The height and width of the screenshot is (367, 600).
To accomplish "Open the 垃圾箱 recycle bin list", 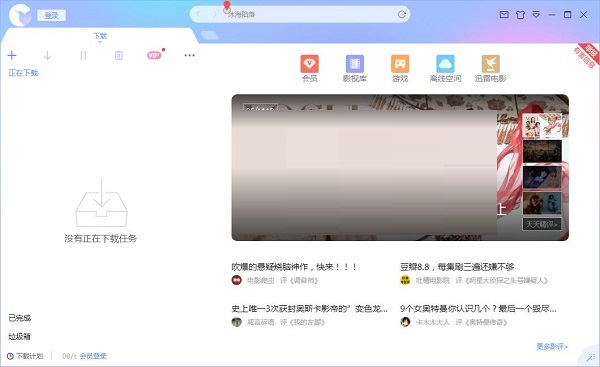I will (x=20, y=336).
